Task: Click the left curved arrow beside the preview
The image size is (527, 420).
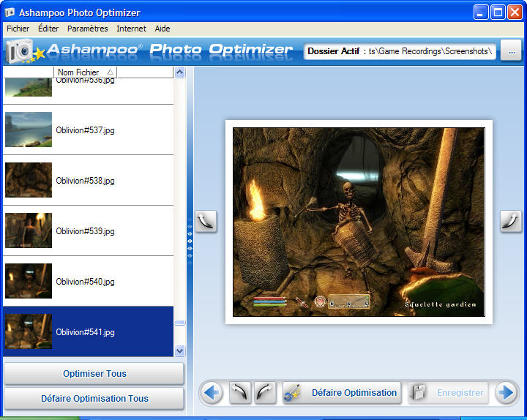Action: [206, 221]
